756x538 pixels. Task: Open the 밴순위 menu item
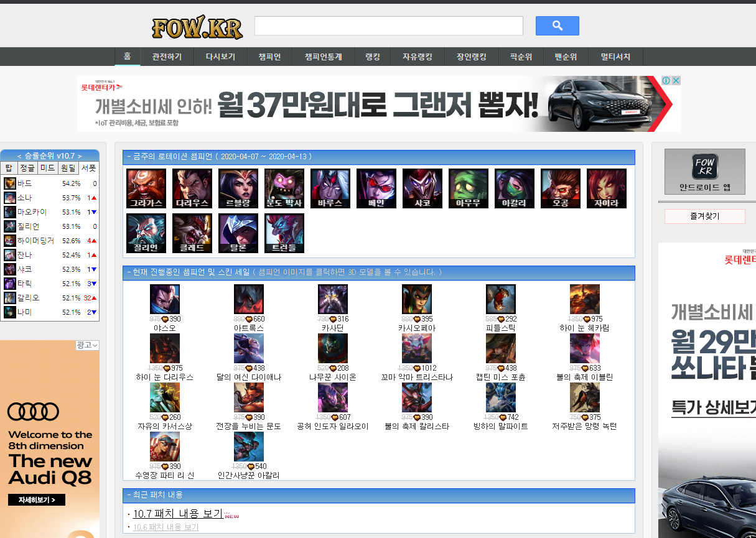(566, 57)
